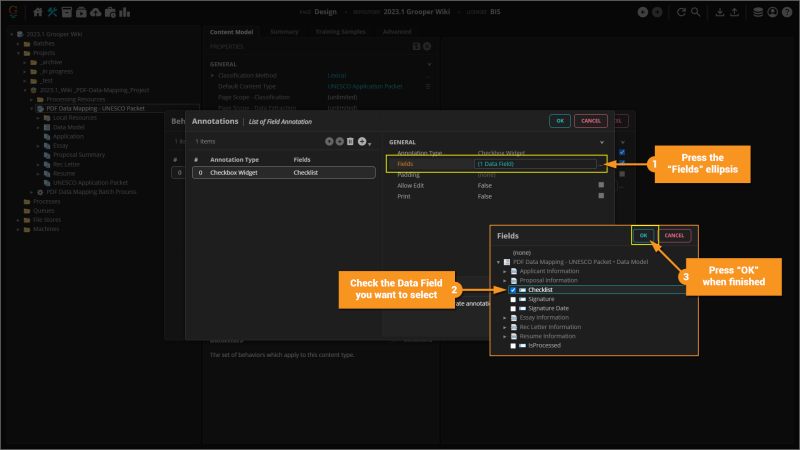
Task: Open the search magnifier icon
Action: click(696, 12)
